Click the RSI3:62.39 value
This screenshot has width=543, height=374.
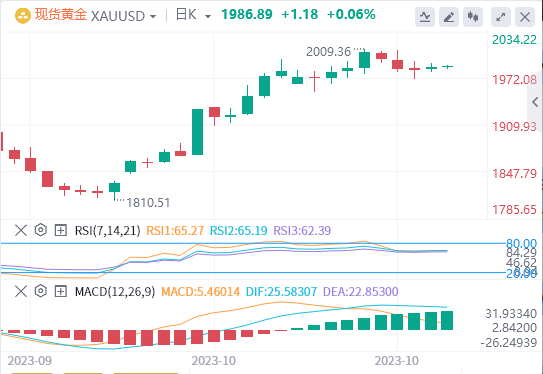302,231
